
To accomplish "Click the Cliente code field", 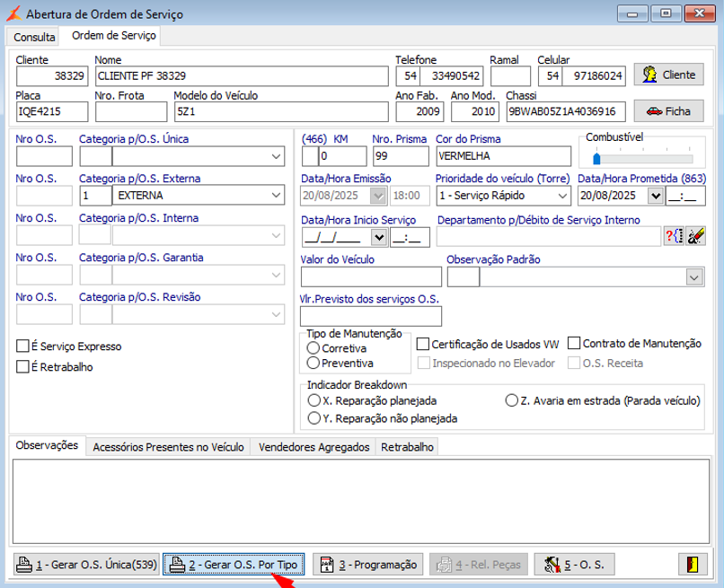I will coord(52,75).
